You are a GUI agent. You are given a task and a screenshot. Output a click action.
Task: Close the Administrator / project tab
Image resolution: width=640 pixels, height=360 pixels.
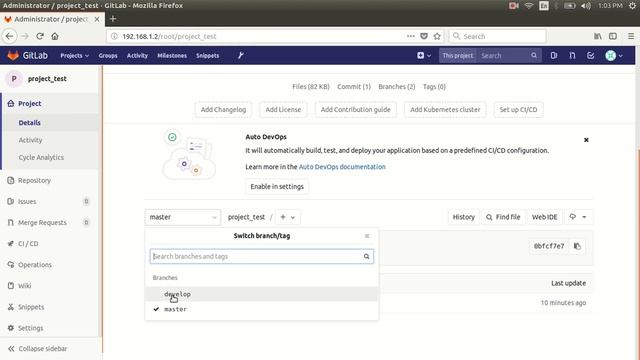97,19
